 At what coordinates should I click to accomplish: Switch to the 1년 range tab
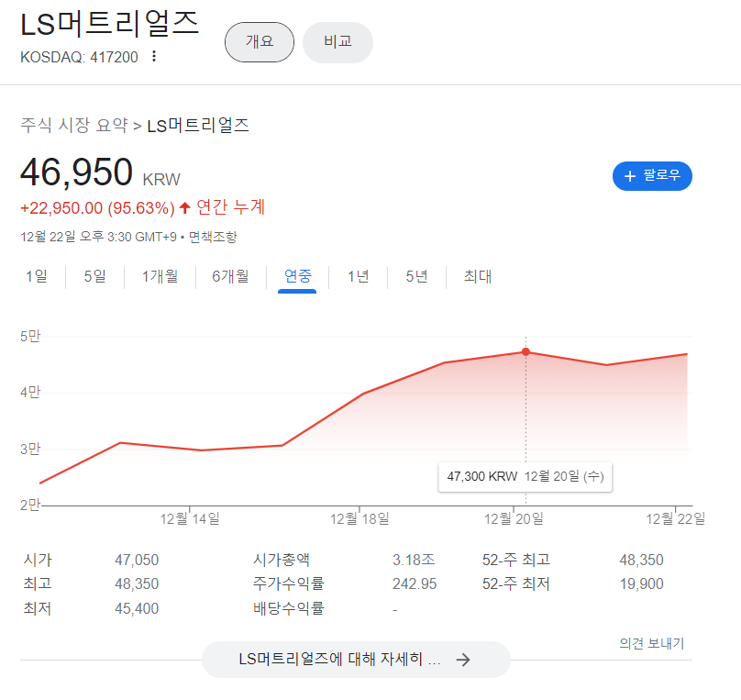[x=359, y=276]
